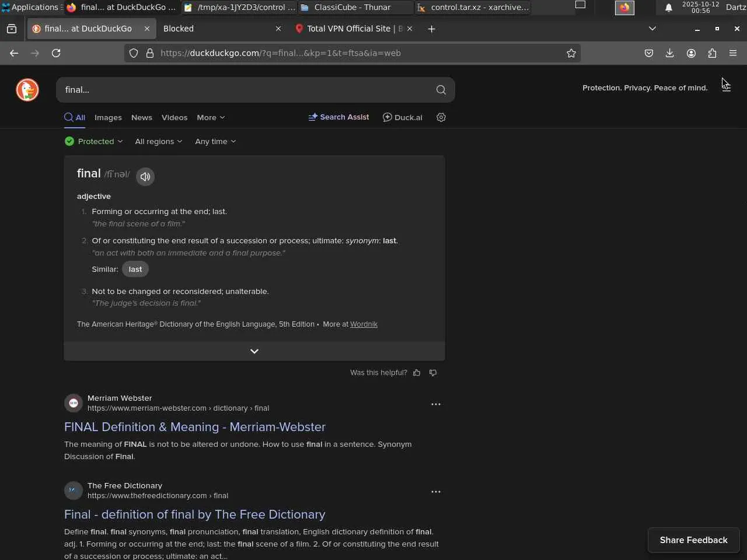Switch to ClassiCube - Thunar taskbar window

[x=355, y=8]
